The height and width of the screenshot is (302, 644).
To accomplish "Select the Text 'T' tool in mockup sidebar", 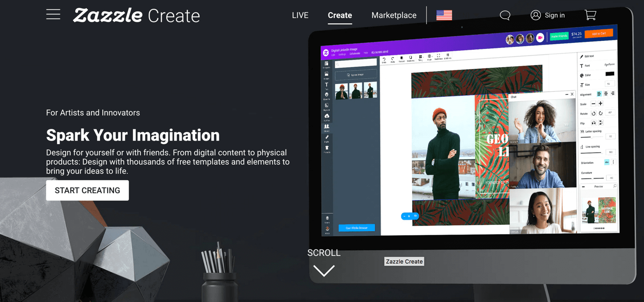I will click(x=327, y=85).
